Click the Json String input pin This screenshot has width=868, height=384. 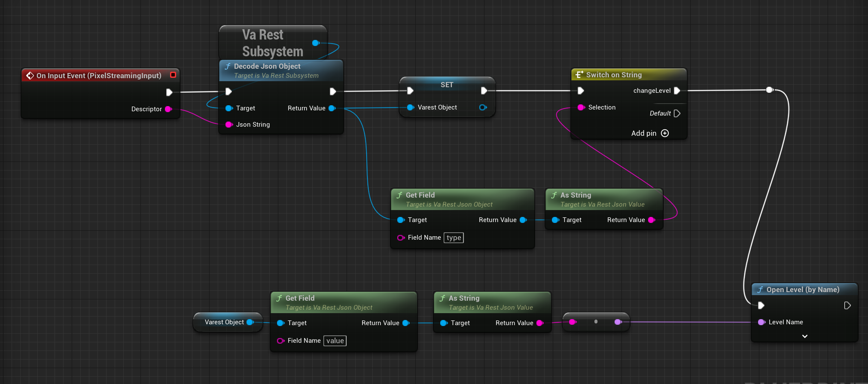[229, 125]
